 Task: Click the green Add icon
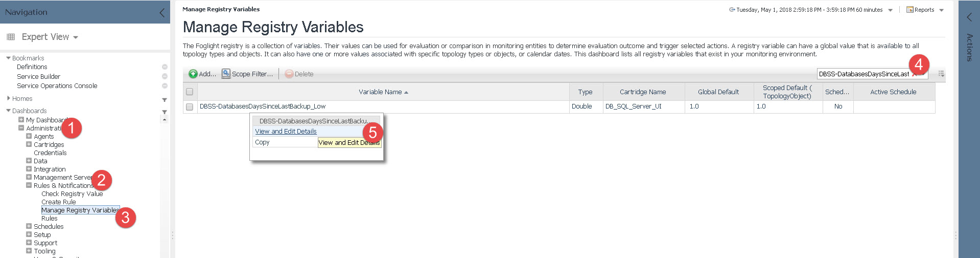coord(193,74)
